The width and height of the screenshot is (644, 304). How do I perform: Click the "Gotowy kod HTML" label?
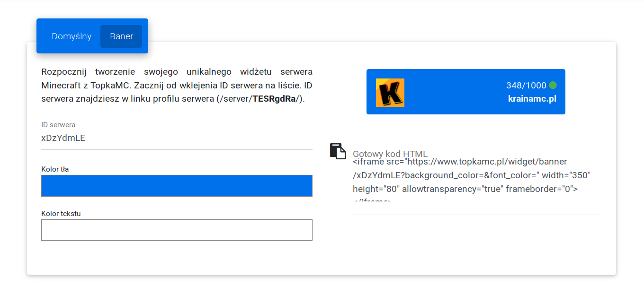pos(390,154)
